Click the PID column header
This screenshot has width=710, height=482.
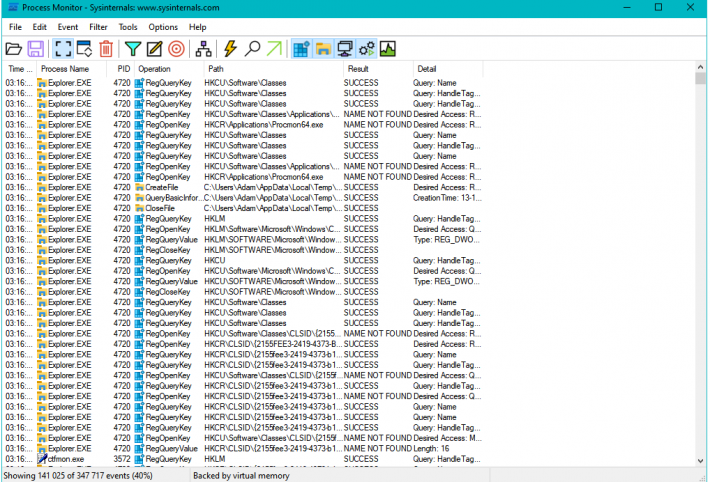120,69
